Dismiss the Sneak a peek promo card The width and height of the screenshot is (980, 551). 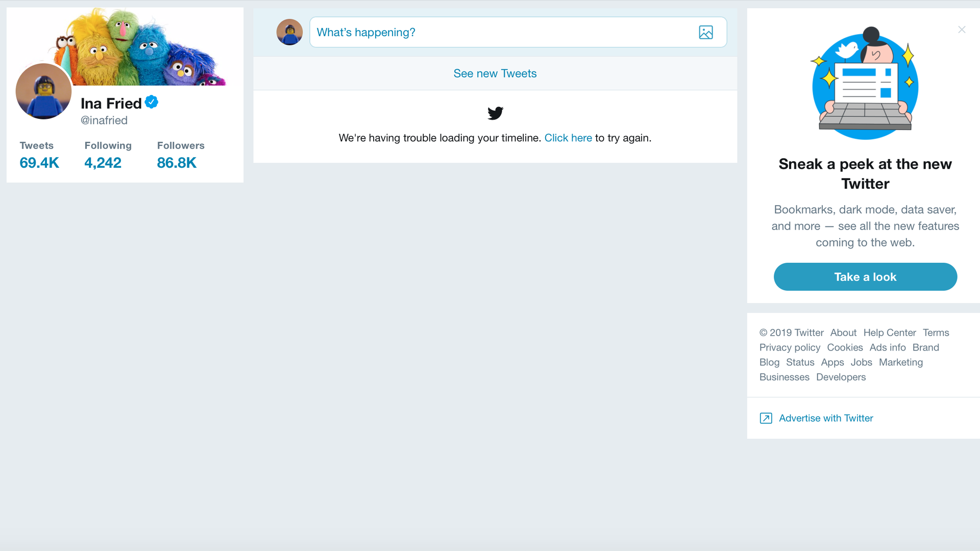click(x=962, y=30)
